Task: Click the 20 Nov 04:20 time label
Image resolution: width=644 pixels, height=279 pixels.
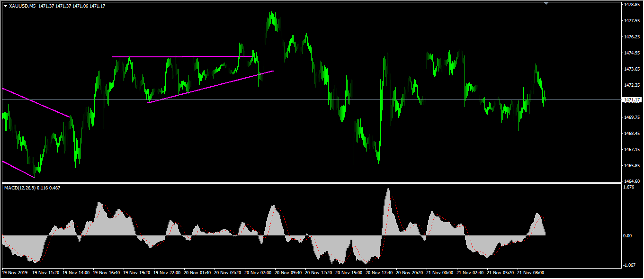Action: coord(228,273)
